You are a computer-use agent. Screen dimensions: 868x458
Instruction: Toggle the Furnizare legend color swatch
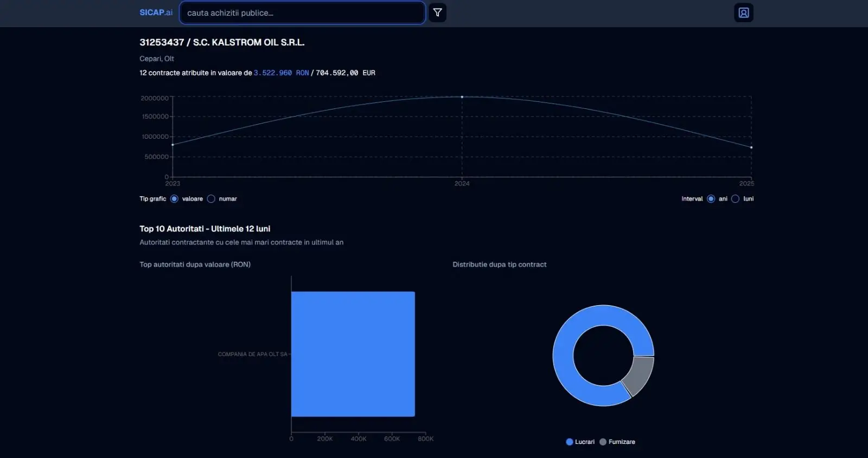[x=603, y=442]
